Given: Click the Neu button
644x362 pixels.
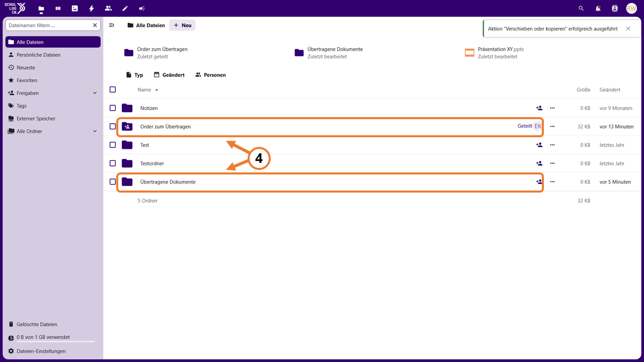Looking at the screenshot, I should tap(182, 25).
